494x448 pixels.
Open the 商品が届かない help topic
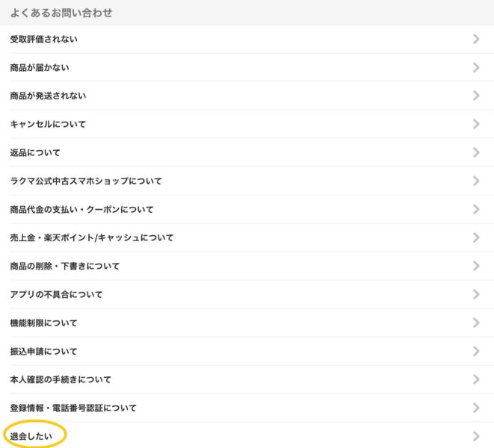[x=247, y=67]
